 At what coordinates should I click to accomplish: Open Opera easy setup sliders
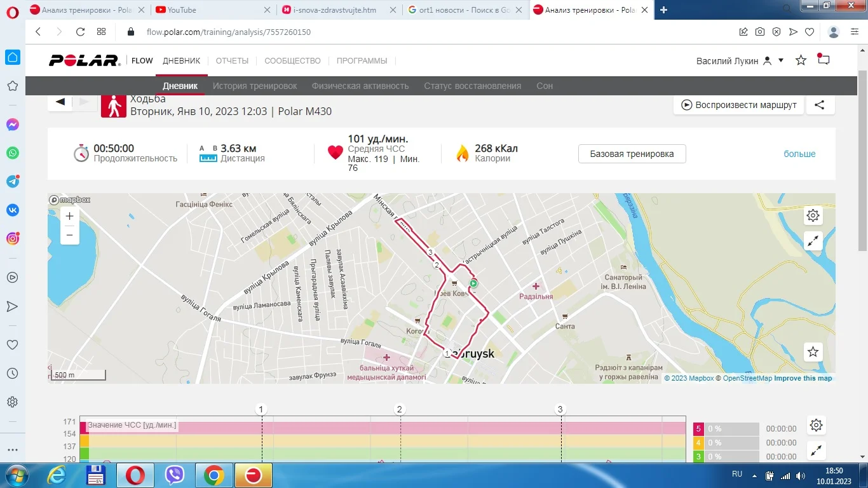855,32
